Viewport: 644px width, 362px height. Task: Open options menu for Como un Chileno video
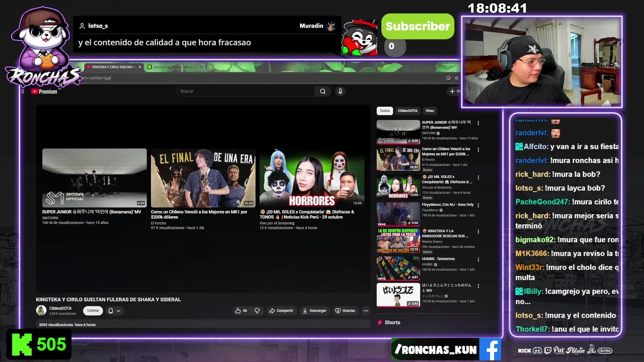click(x=478, y=150)
